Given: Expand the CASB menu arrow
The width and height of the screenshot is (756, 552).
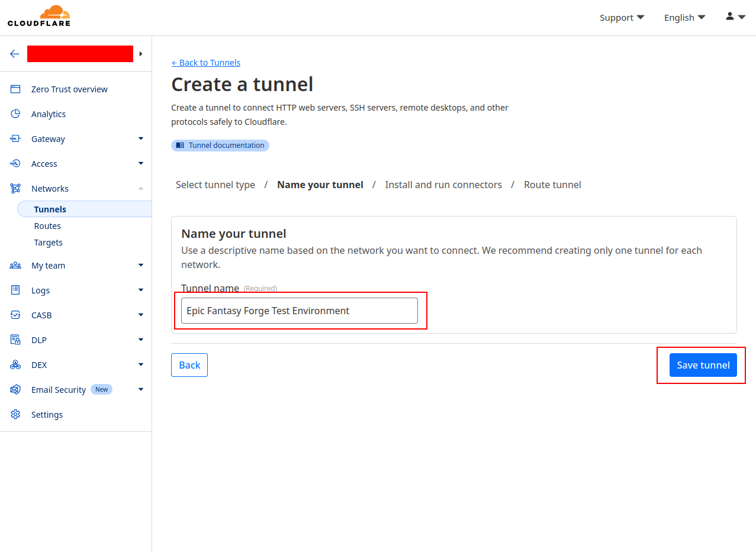Looking at the screenshot, I should pos(141,315).
